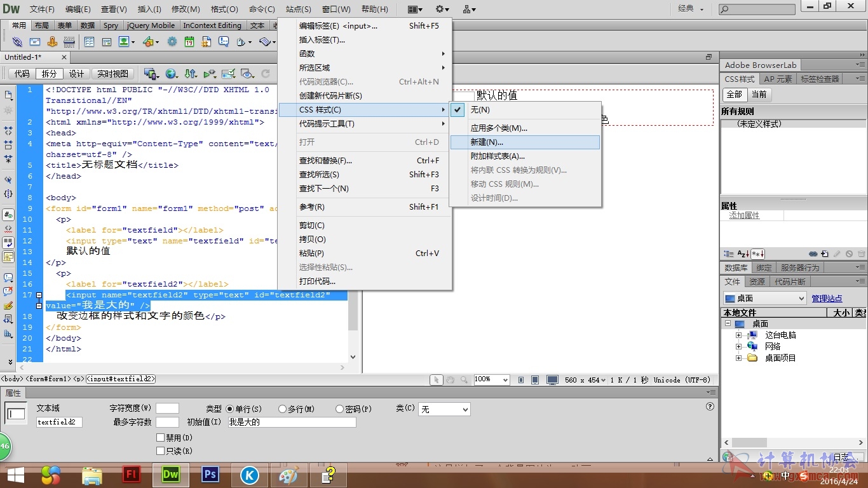The width and height of the screenshot is (868, 488).
Task: Click Open Documents icon in coding toolbar
Action: (x=8, y=95)
